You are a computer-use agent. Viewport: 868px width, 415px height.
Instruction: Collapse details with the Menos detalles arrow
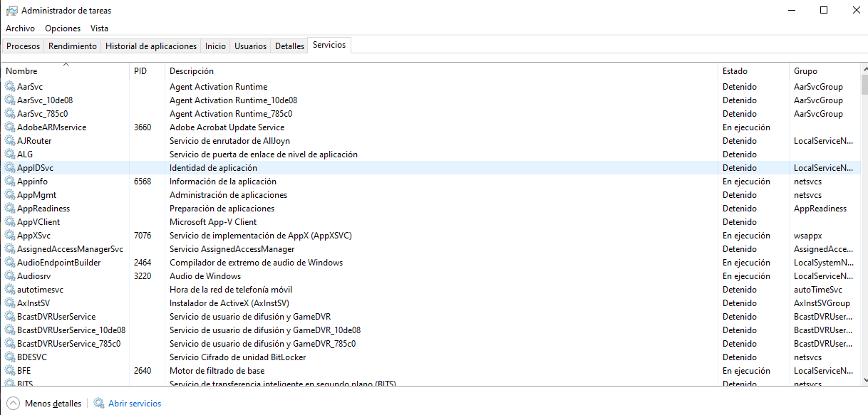click(x=13, y=404)
